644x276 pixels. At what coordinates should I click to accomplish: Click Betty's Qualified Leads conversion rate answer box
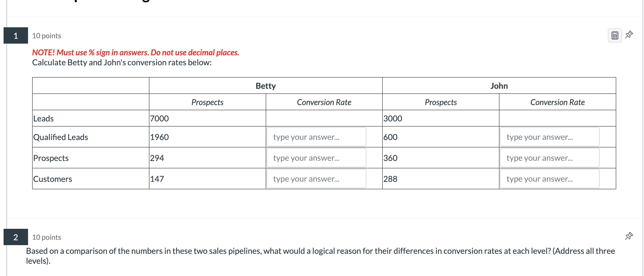pyautogui.click(x=316, y=137)
